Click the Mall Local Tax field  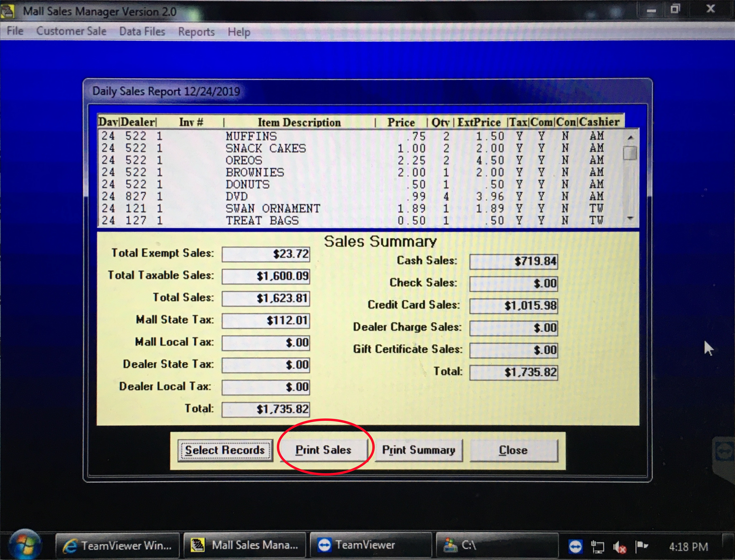click(266, 343)
